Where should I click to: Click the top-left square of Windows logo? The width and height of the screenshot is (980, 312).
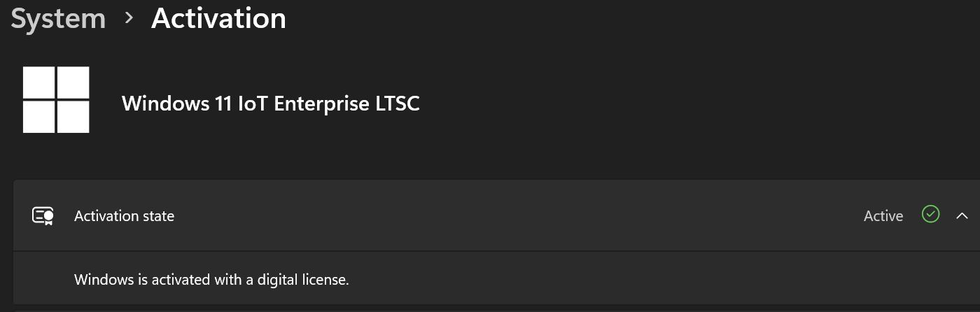(x=39, y=83)
